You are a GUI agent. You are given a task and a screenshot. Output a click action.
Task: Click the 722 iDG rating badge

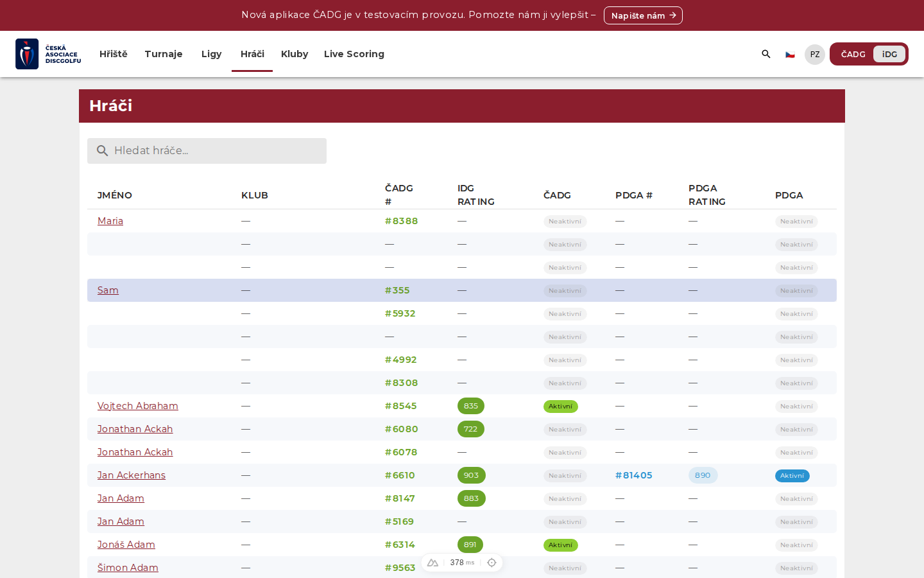tap(471, 429)
